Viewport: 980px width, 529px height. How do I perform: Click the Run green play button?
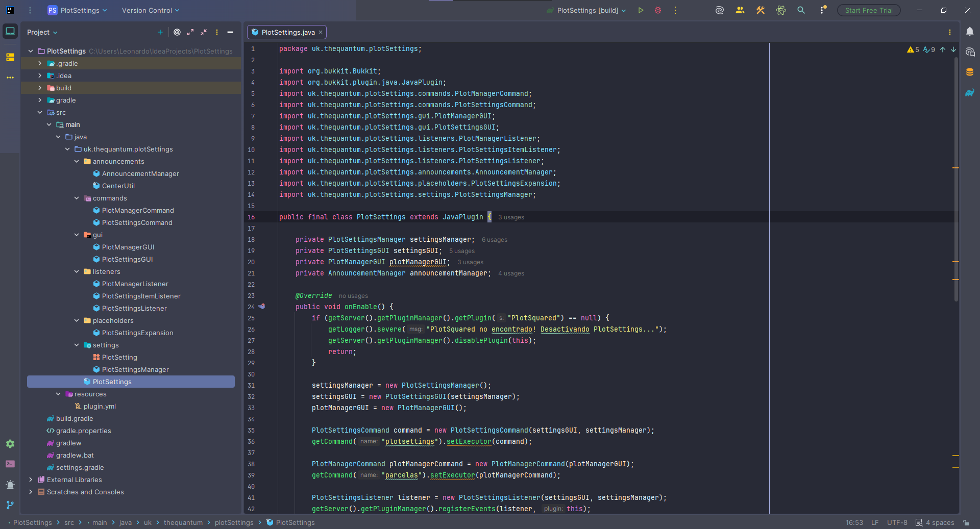(x=641, y=10)
